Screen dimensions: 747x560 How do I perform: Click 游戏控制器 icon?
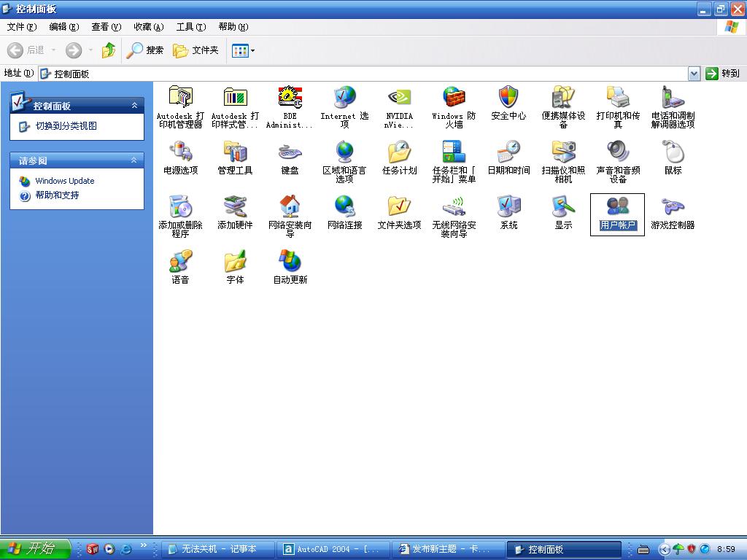click(x=673, y=206)
